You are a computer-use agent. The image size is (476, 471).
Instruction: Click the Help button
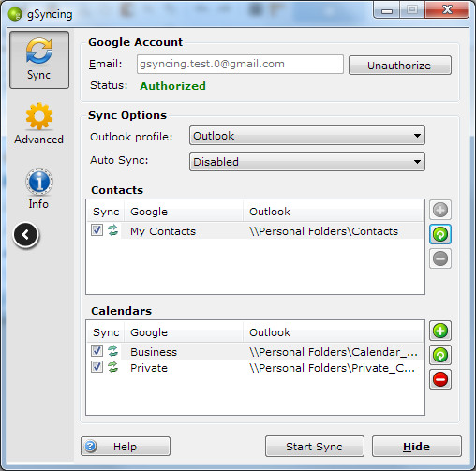(126, 447)
